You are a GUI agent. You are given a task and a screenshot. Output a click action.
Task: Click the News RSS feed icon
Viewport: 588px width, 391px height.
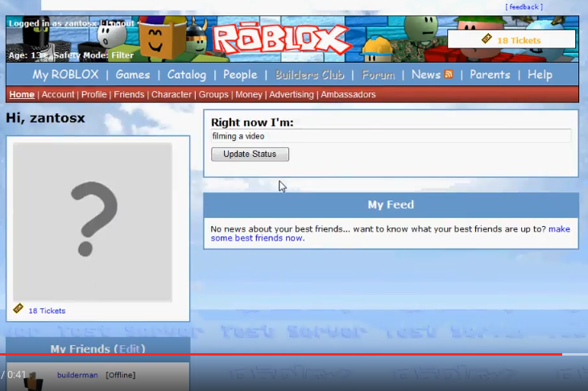pos(448,74)
